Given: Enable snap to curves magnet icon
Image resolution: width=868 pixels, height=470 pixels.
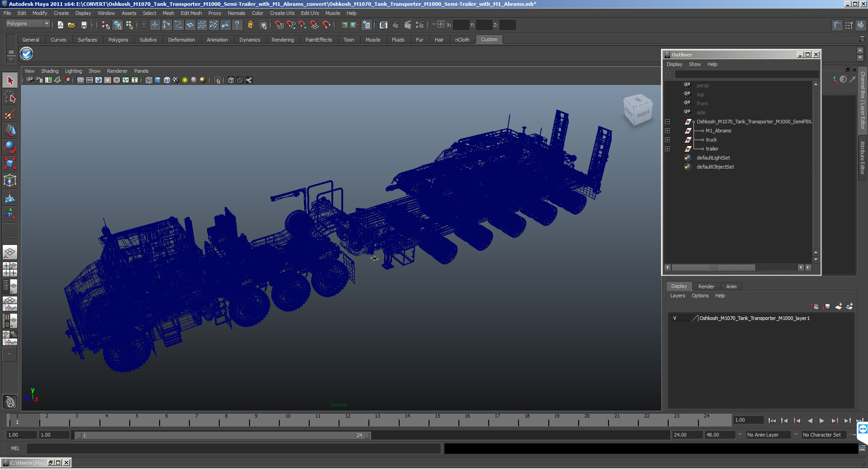Looking at the screenshot, I should pyautogui.click(x=291, y=25).
